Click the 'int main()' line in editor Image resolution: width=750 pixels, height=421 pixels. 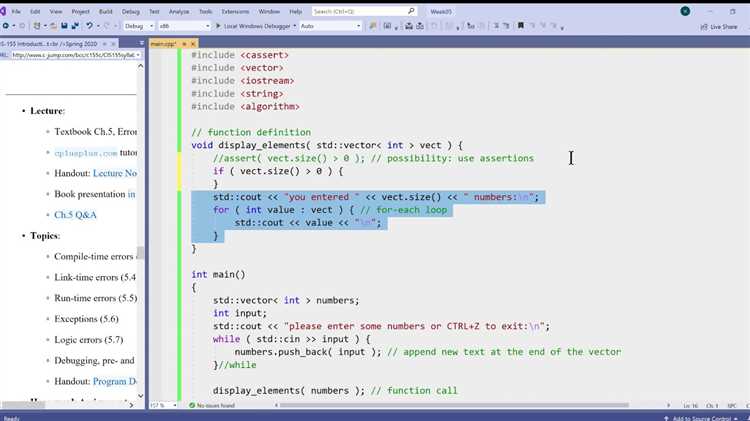218,274
